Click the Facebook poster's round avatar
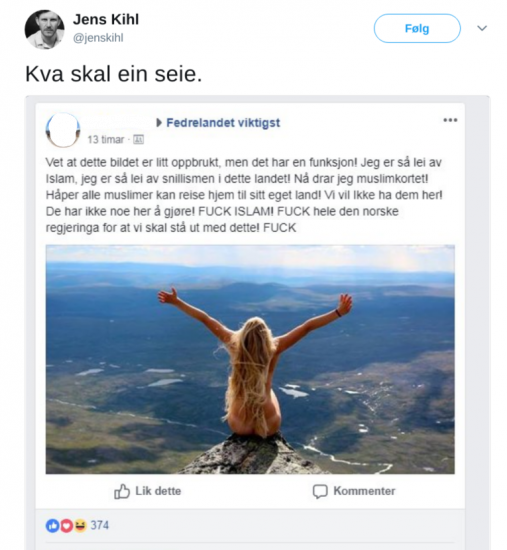Image resolution: width=507 pixels, height=550 pixels. tap(63, 130)
